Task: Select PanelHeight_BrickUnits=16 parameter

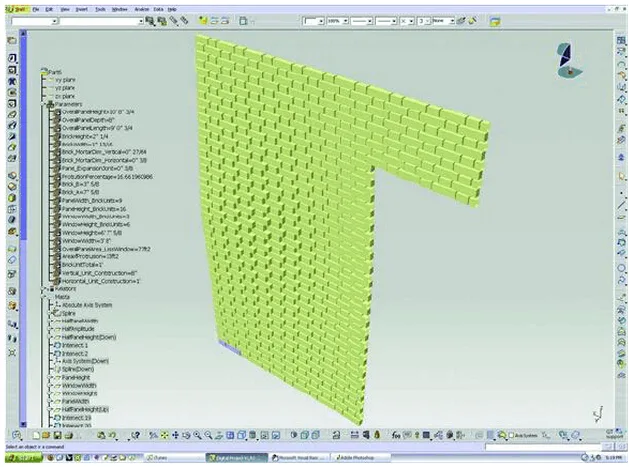Action: point(94,209)
